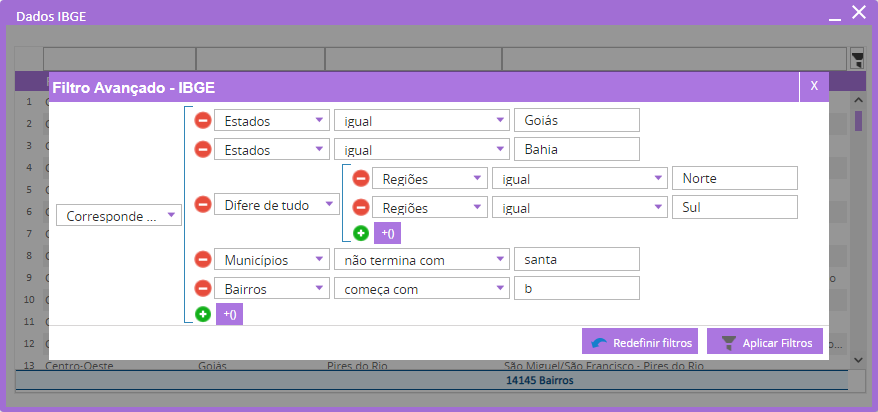
Task: Remove the Bairros filter row
Action: pyautogui.click(x=202, y=289)
